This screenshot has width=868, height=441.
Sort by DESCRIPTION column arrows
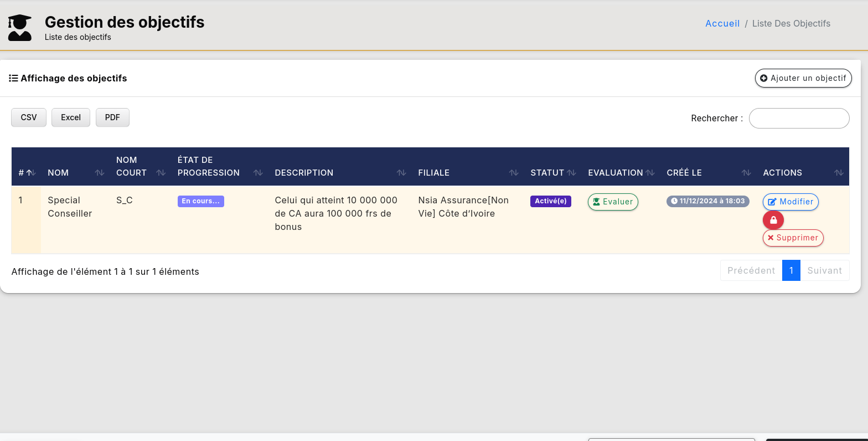click(x=401, y=173)
